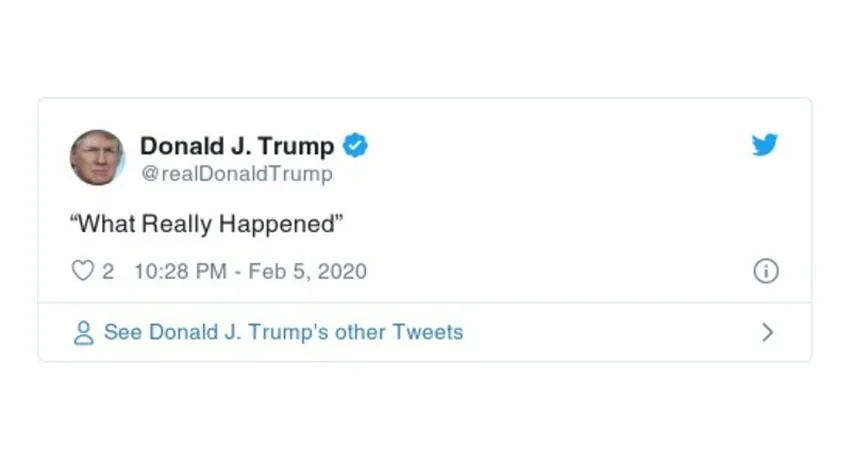Open "See Donald J. Trump's other Tweets"
The height and width of the screenshot is (476, 850).
[283, 332]
